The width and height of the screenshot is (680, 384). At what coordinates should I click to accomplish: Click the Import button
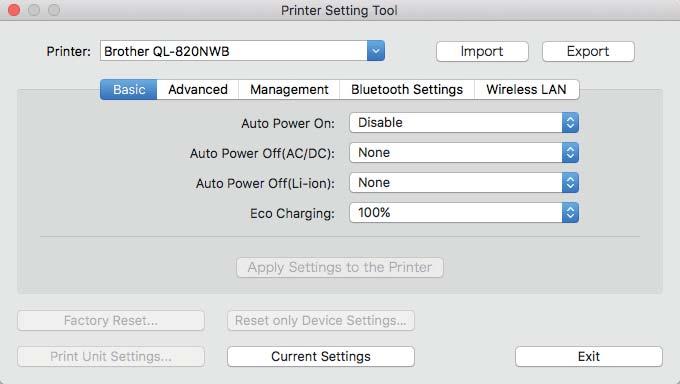(482, 52)
